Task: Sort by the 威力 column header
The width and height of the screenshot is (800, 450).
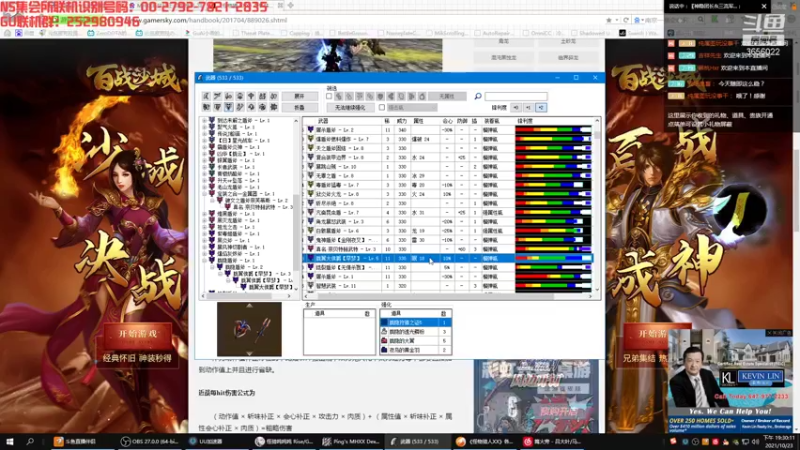Action: pyautogui.click(x=402, y=121)
